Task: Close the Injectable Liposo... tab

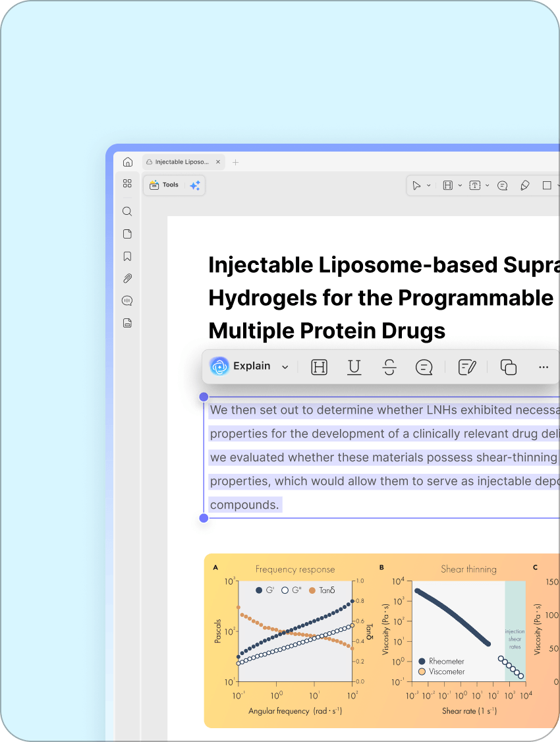Action: tap(218, 162)
